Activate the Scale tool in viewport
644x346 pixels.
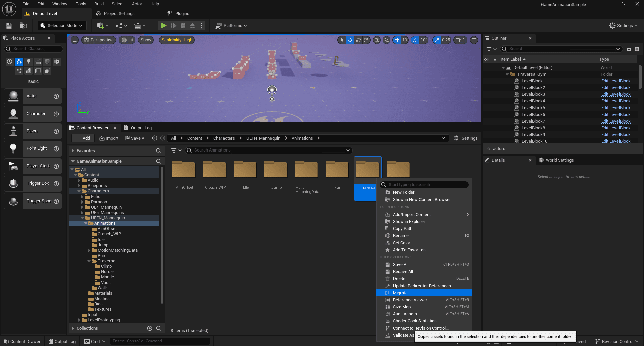366,40
